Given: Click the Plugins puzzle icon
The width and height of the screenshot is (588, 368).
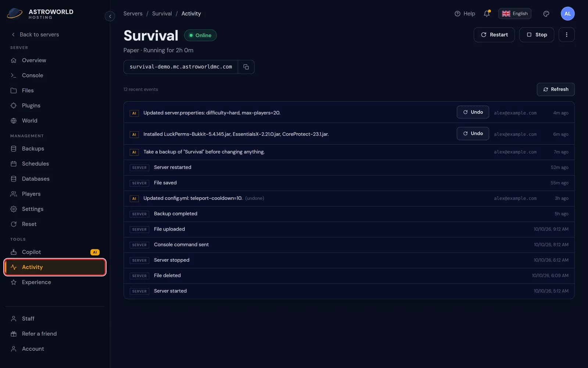Looking at the screenshot, I should [x=14, y=106].
